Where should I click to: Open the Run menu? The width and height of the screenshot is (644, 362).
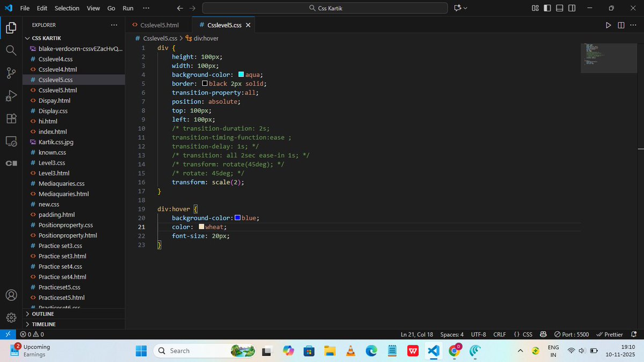[x=128, y=8]
